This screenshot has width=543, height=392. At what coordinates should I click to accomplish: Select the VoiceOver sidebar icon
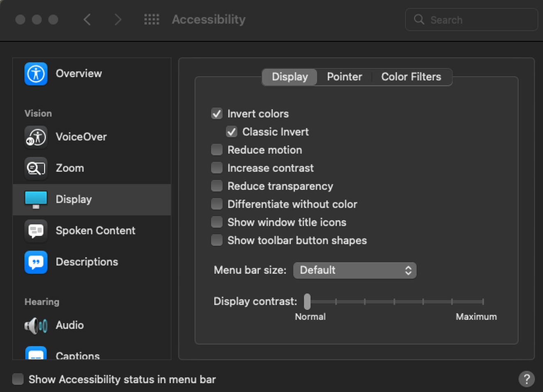36,137
